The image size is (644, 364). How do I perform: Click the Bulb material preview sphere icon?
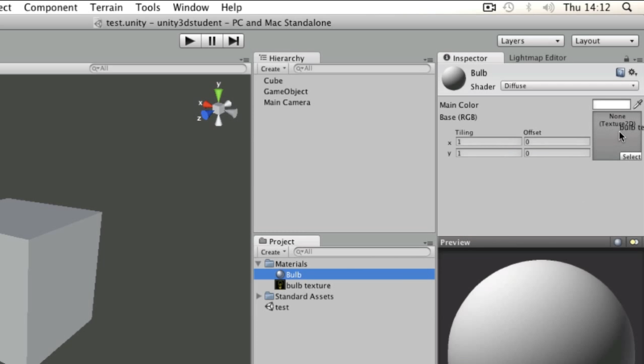coord(454,78)
